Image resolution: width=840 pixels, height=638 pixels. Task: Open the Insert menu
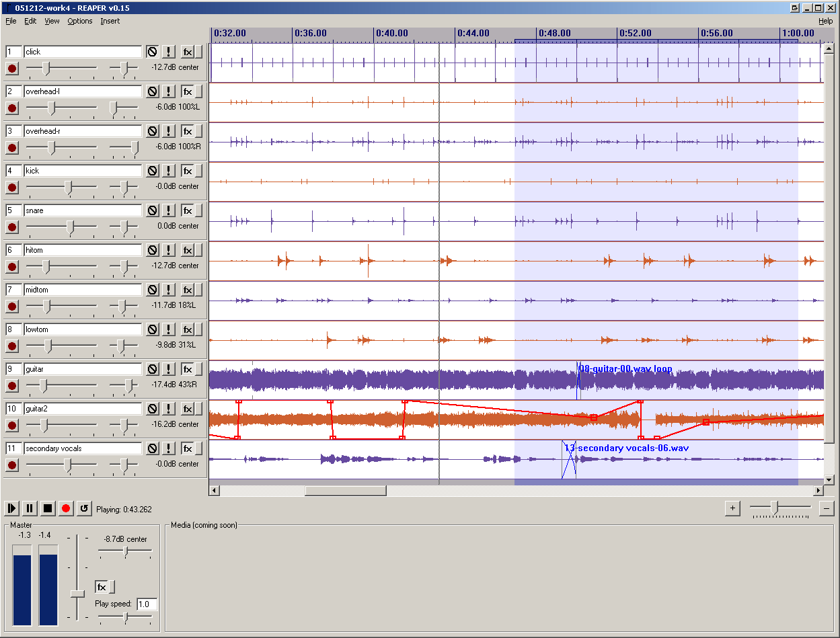coord(110,21)
